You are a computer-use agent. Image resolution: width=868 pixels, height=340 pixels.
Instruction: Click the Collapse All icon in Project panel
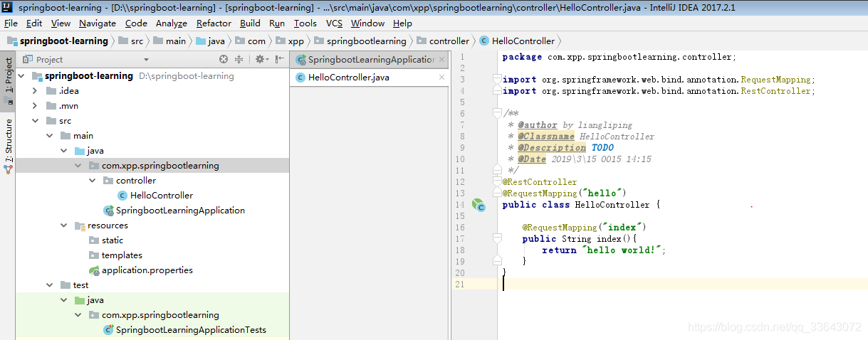239,60
